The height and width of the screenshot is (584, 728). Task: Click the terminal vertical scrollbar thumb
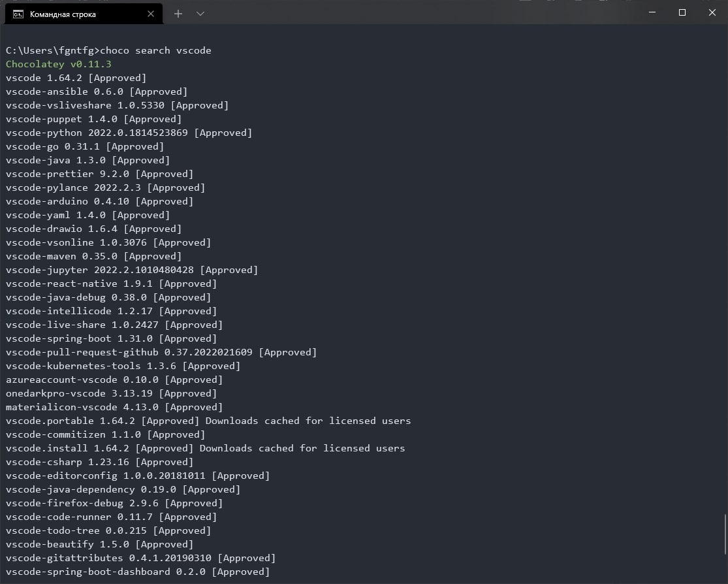click(x=725, y=534)
